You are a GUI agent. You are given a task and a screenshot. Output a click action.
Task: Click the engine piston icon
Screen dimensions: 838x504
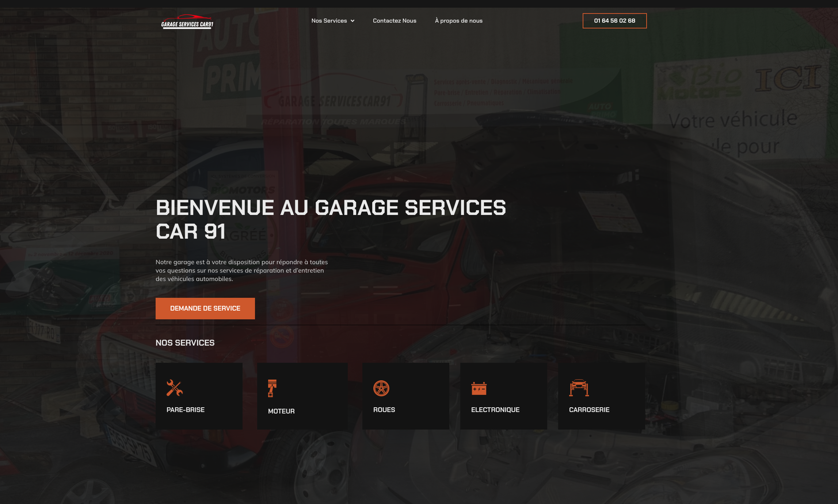point(272,388)
